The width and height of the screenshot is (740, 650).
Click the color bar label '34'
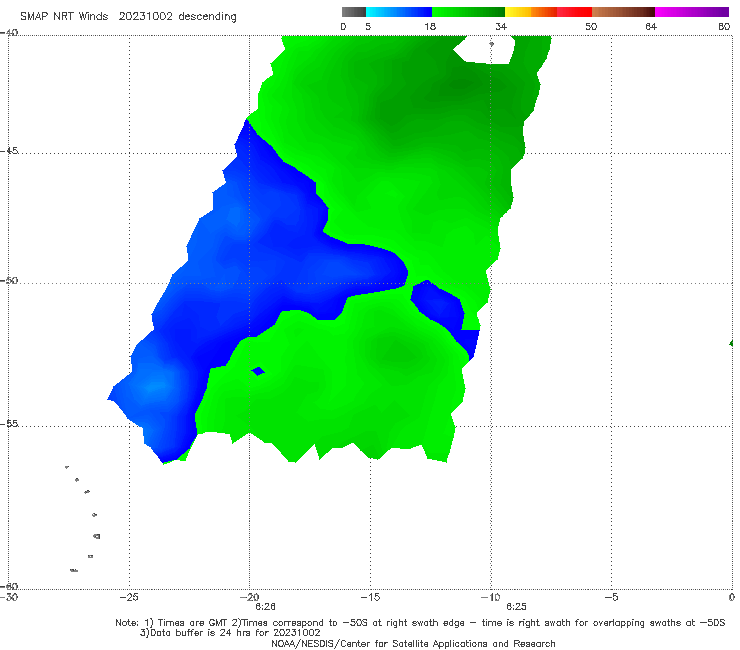coord(501,26)
